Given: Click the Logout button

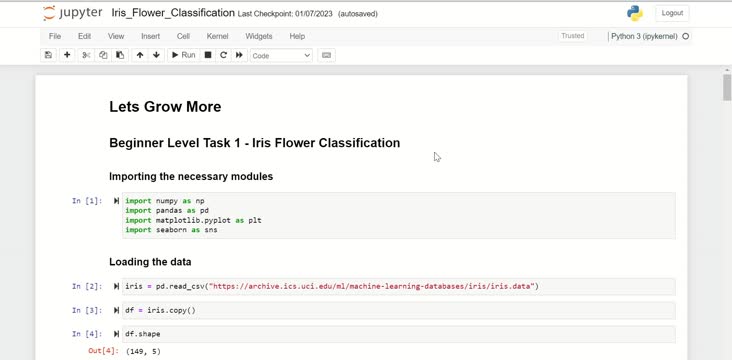Looking at the screenshot, I should (672, 13).
